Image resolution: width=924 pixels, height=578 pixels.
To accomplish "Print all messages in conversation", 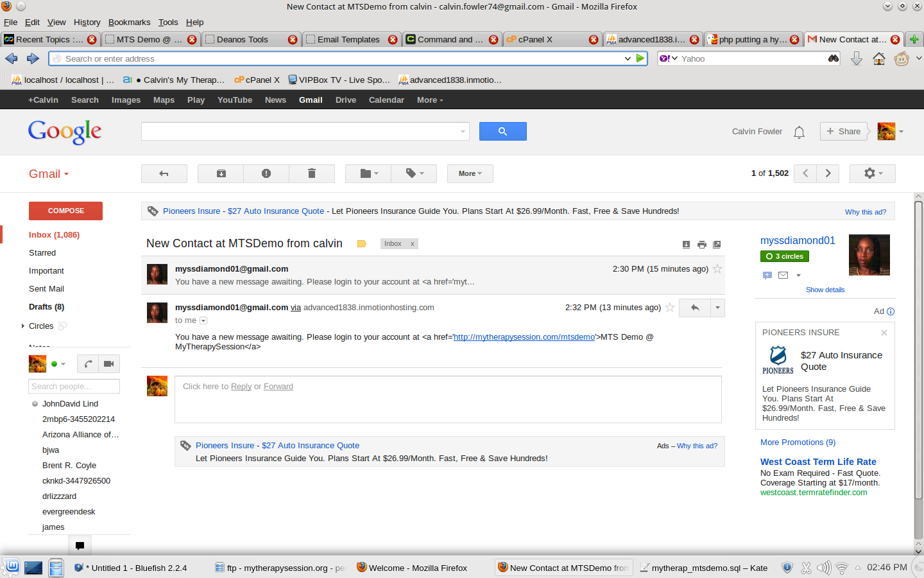I will point(702,244).
